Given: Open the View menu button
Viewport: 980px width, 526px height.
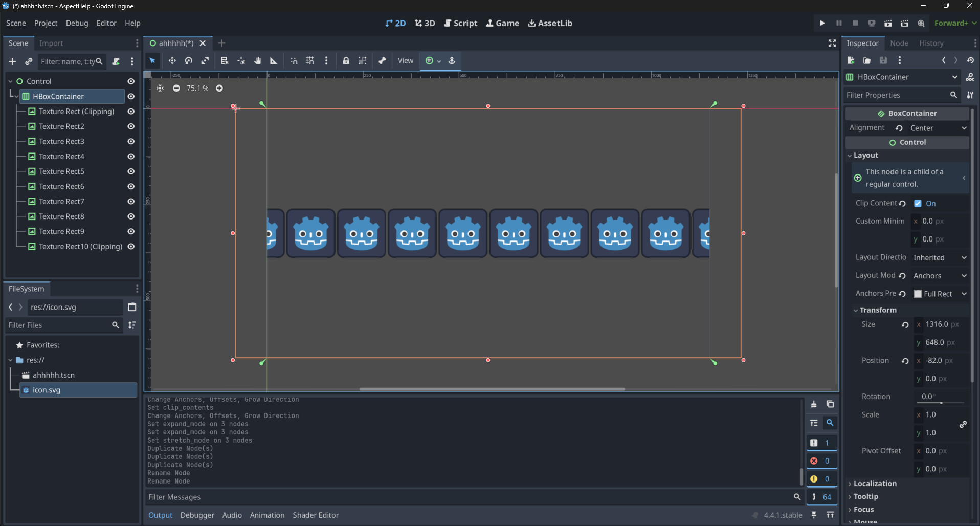Looking at the screenshot, I should click(x=406, y=61).
